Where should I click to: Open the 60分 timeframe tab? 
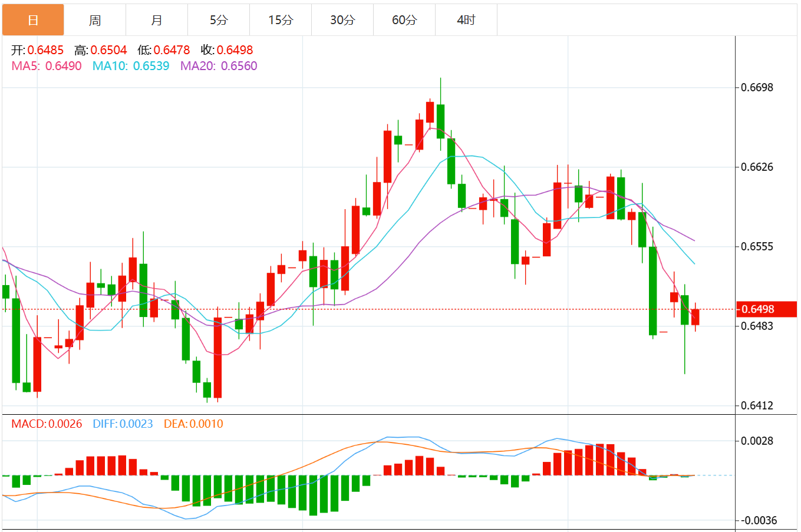pos(404,20)
